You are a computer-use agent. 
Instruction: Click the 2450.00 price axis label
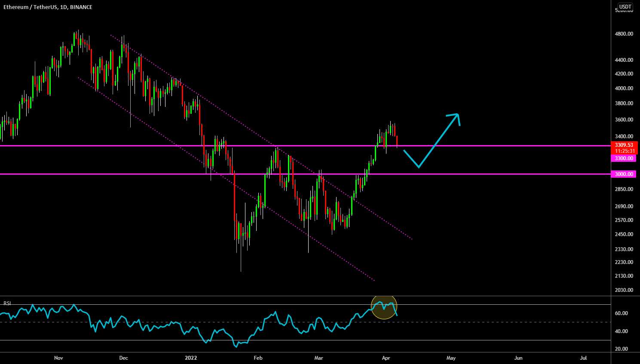point(624,234)
